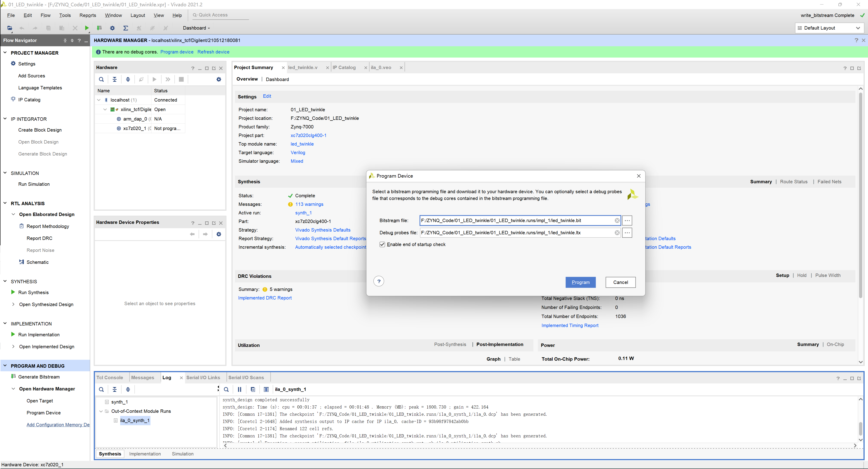Screen dimensions: 868x469
Task: Select ila_0_synth_1 run in Log tree
Action: point(135,420)
